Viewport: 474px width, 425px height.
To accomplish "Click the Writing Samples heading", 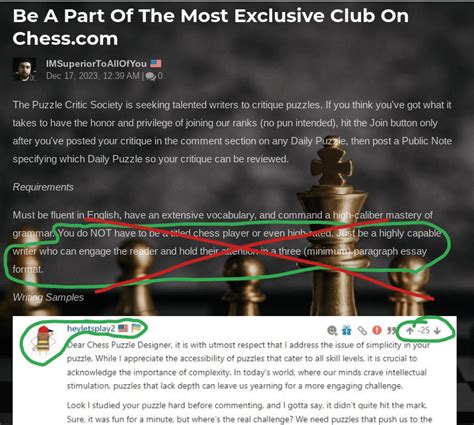I will click(48, 297).
